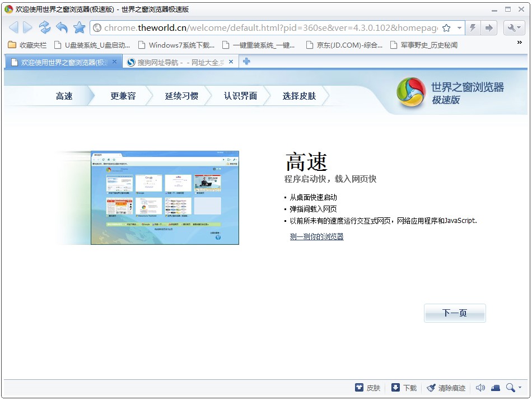Open the 皮肤 skin manager in status bar
This screenshot has height=400, width=532.
click(368, 388)
